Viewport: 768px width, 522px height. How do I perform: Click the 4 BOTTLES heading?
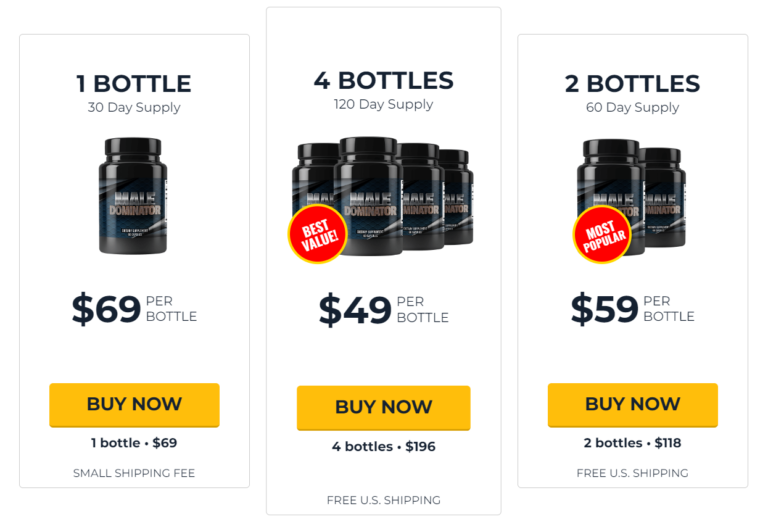(384, 81)
